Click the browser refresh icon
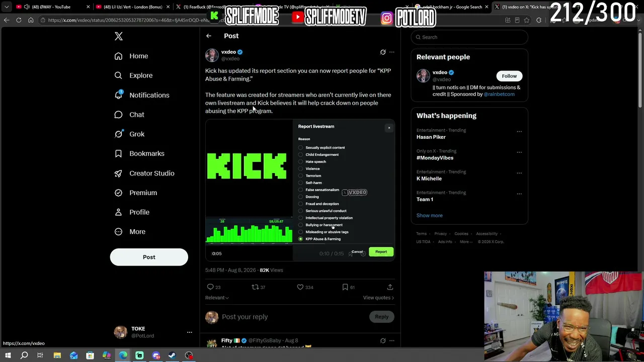Viewport: 644px width, 362px height. pyautogui.click(x=19, y=20)
